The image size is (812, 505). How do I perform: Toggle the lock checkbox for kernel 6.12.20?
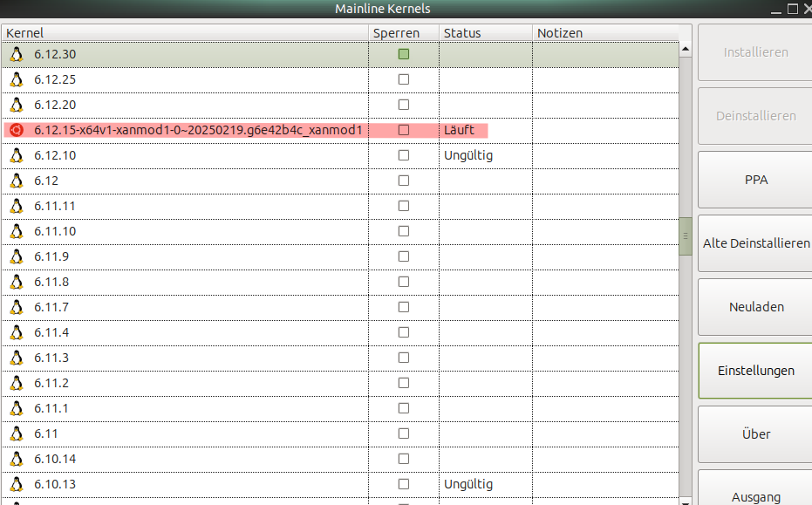pyautogui.click(x=404, y=105)
